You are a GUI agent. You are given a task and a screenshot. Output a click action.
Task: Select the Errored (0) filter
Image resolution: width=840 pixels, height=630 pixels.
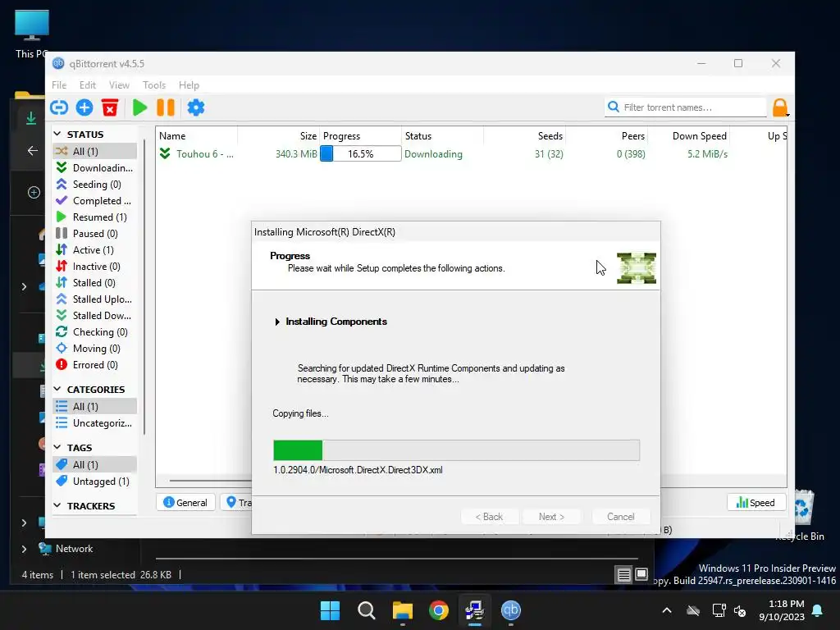95,365
